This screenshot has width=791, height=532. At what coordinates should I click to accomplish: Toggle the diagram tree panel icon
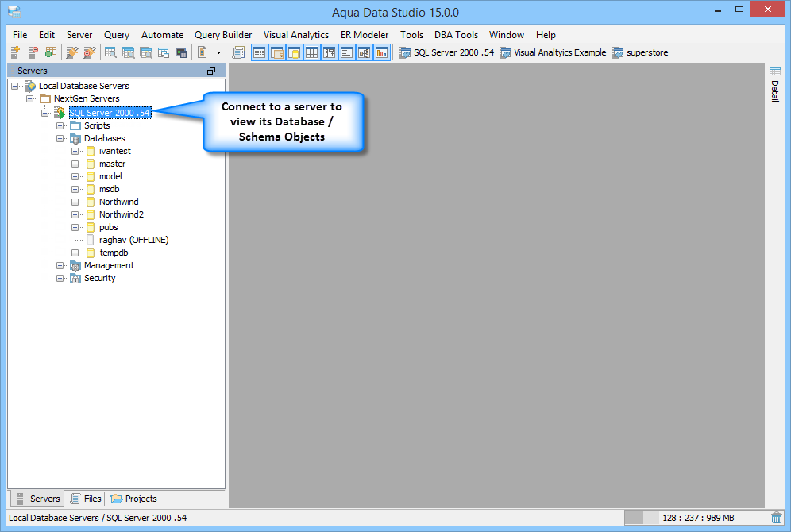pos(365,52)
